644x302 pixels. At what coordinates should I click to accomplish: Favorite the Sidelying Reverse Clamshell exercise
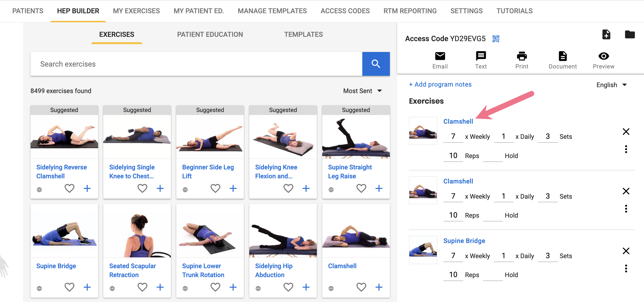point(69,188)
